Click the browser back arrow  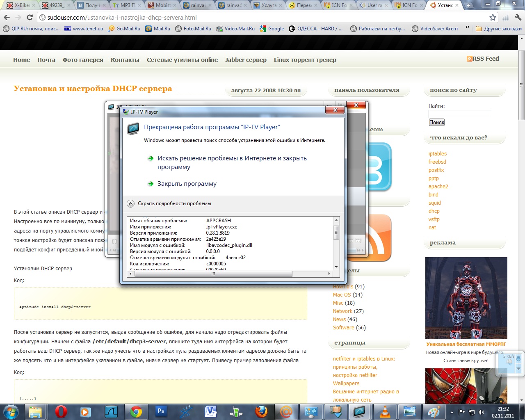coord(7,18)
